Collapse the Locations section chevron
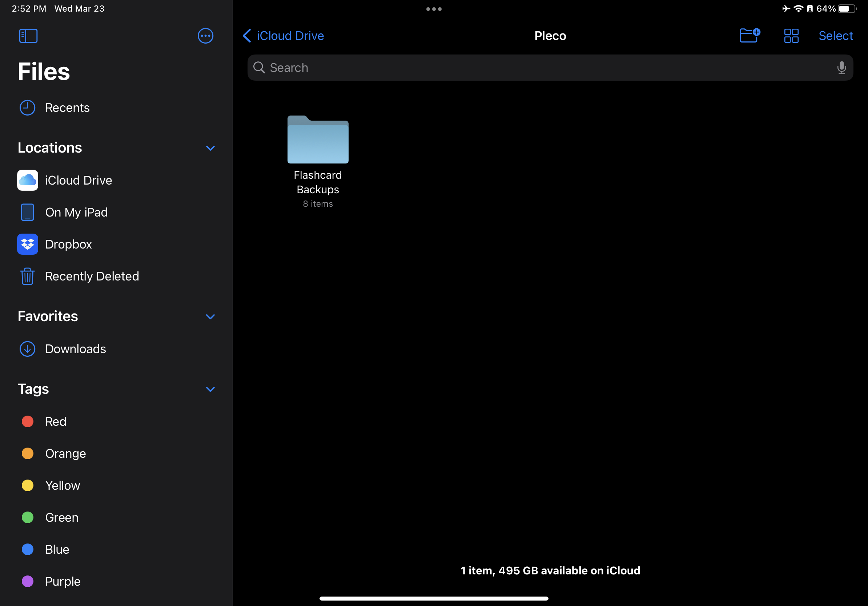868x606 pixels. [210, 148]
